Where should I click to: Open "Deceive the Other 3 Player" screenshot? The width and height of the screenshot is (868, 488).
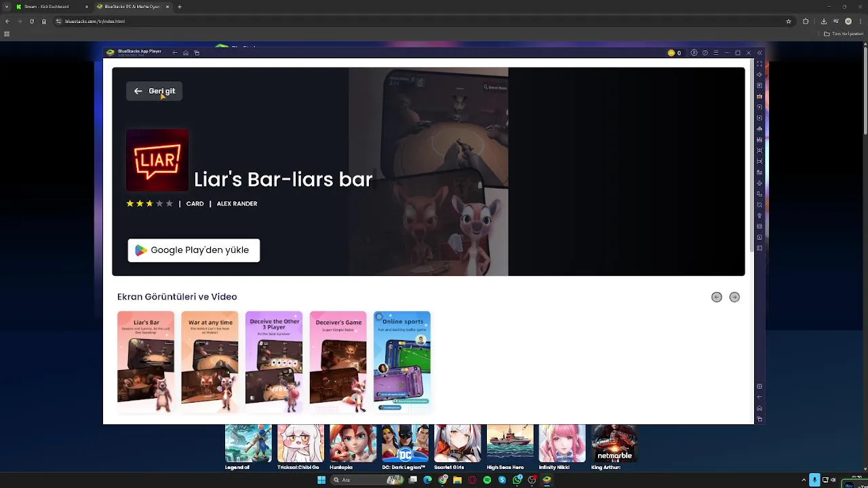click(274, 362)
